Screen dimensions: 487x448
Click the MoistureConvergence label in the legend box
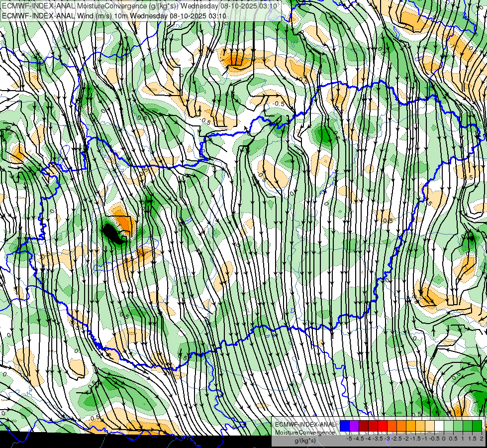[305, 432]
